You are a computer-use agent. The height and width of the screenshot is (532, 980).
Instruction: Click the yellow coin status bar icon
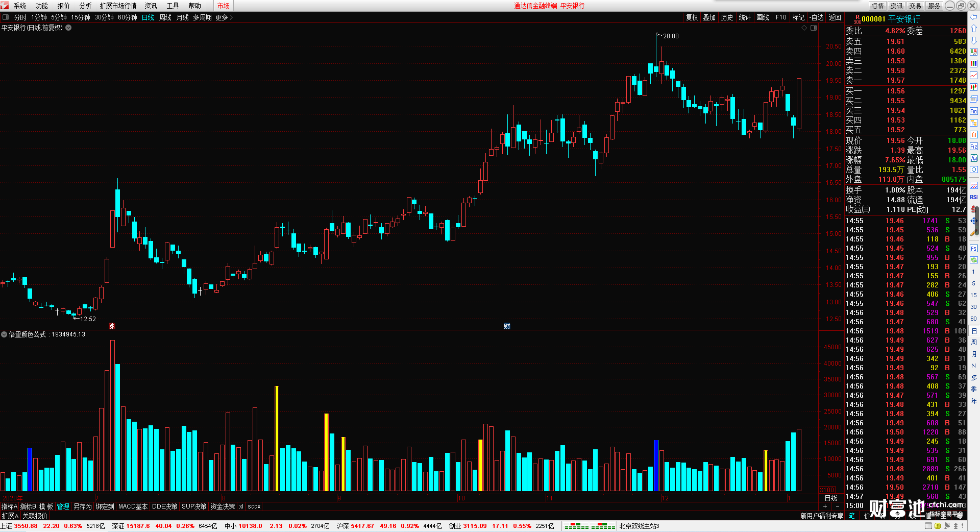tap(938, 526)
